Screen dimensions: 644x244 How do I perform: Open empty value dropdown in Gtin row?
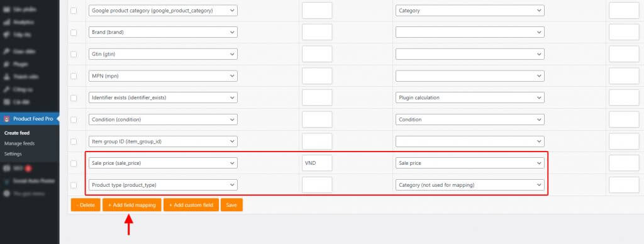tap(470, 54)
